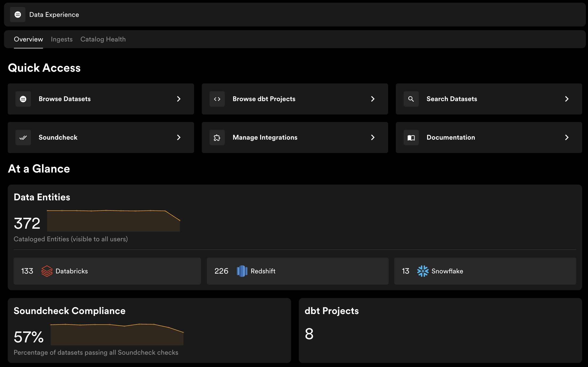Screen dimensions: 588x367
Task: Click the Redshift logo icon
Action: click(x=242, y=271)
